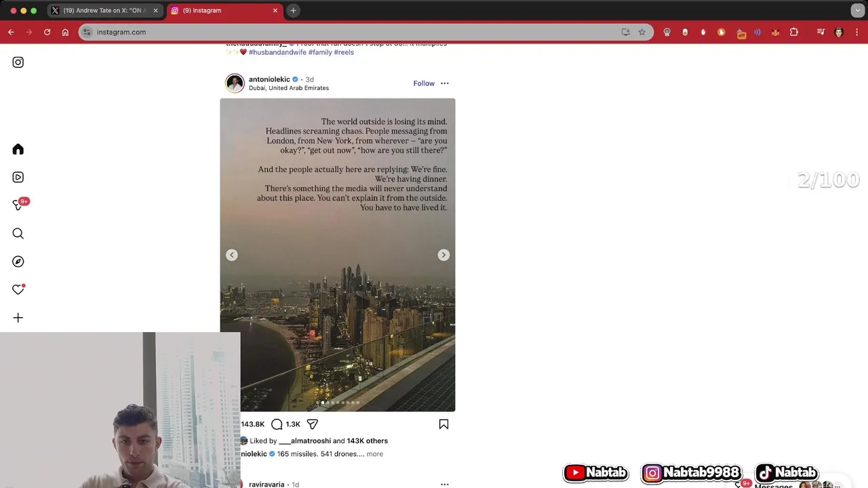Open more options on raviravaria post
This screenshot has height=488, width=868.
[x=445, y=485]
